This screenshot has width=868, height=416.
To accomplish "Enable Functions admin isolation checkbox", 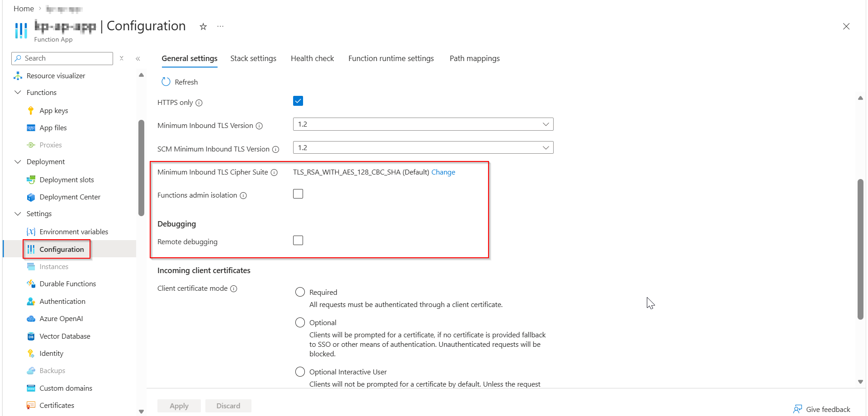I will coord(298,194).
